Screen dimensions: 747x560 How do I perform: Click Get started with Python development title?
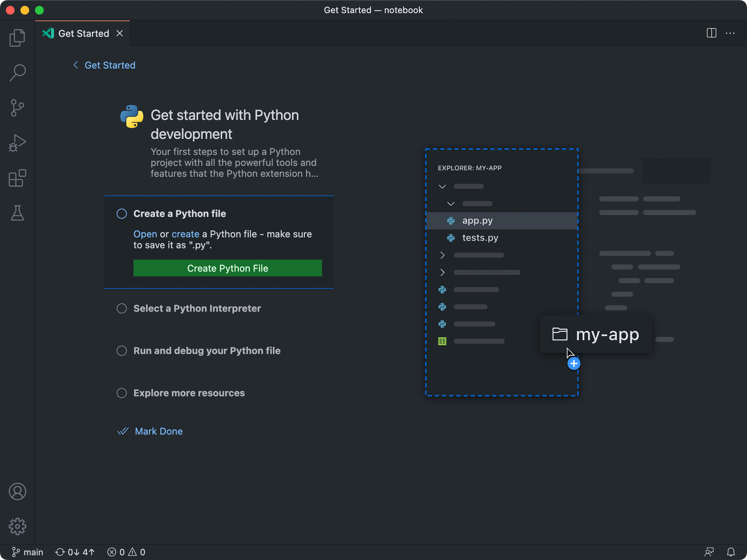(225, 124)
